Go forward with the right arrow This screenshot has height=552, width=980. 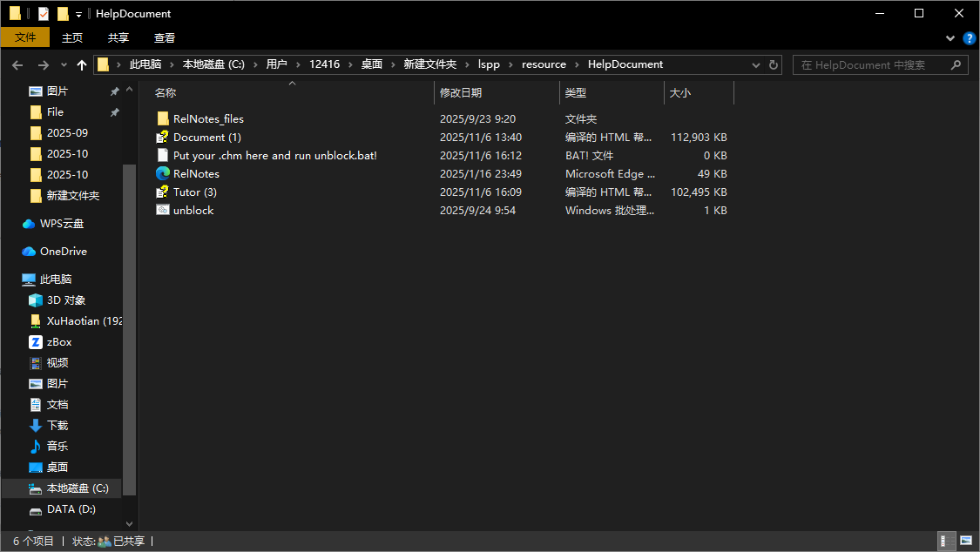pyautogui.click(x=44, y=65)
